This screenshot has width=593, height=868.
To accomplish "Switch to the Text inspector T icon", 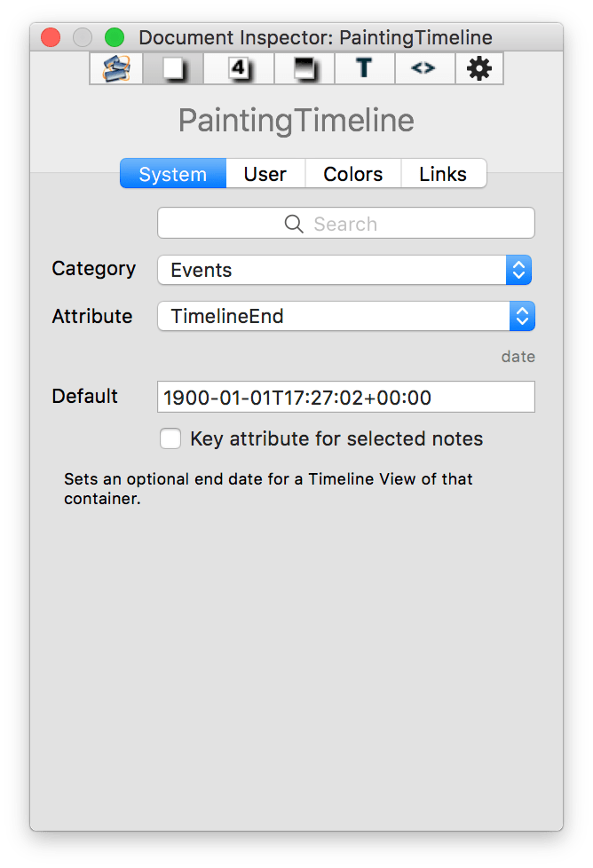I will click(363, 68).
